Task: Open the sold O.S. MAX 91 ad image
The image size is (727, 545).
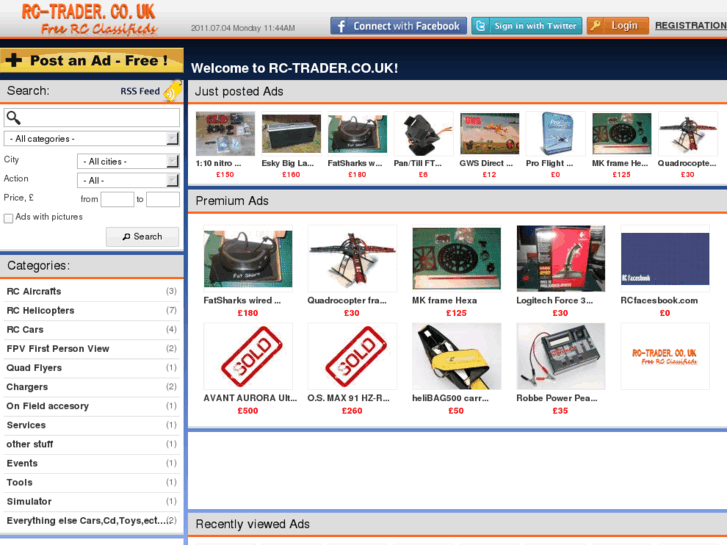Action: click(x=352, y=356)
